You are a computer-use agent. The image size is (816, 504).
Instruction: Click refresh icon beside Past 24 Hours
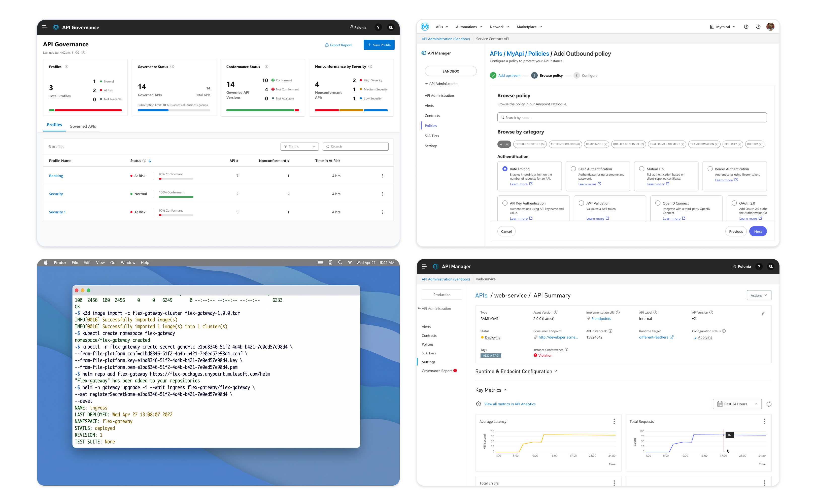click(x=769, y=404)
